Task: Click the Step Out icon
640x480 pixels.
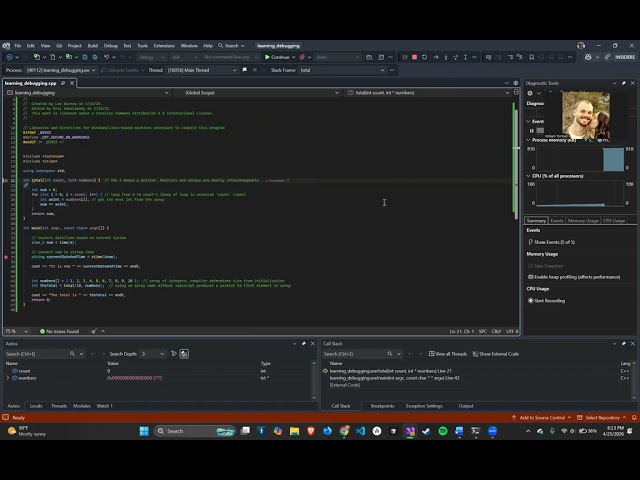Action: pyautogui.click(x=465, y=57)
